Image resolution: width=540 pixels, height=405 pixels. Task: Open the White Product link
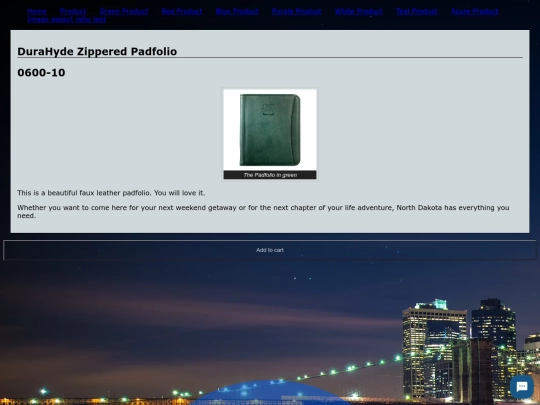point(359,11)
